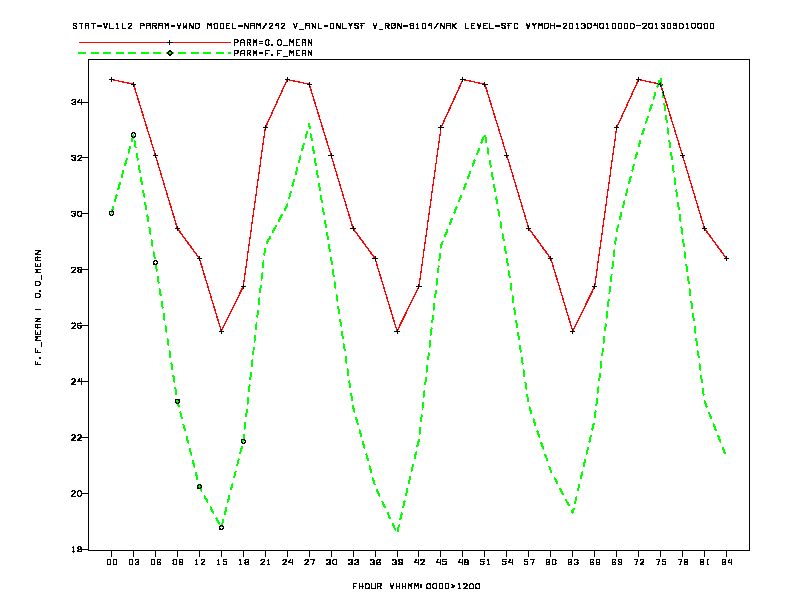Viewport: 792px width, 612px height.
Task: Click the chart title line starting STAT-VL1L2
Action: (x=393, y=26)
